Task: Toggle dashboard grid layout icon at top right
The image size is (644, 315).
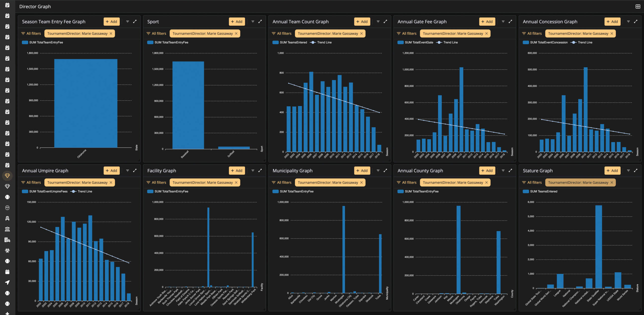Action: 638,7
